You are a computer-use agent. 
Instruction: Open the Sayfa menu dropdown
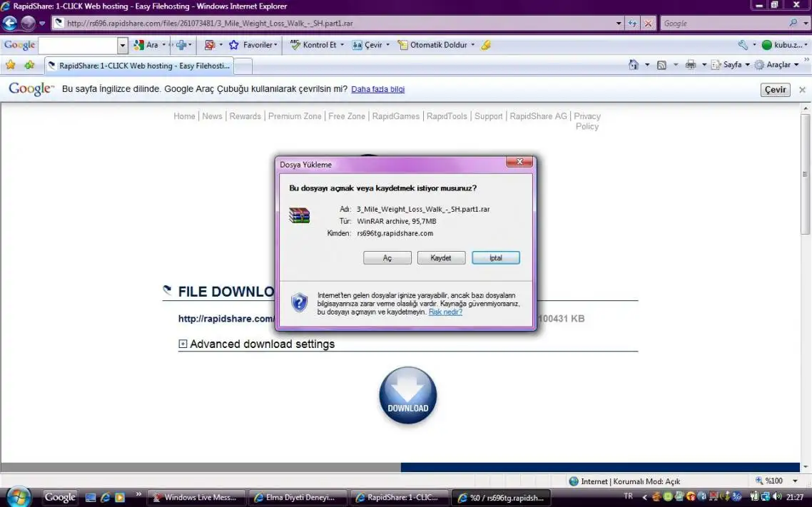pyautogui.click(x=747, y=65)
